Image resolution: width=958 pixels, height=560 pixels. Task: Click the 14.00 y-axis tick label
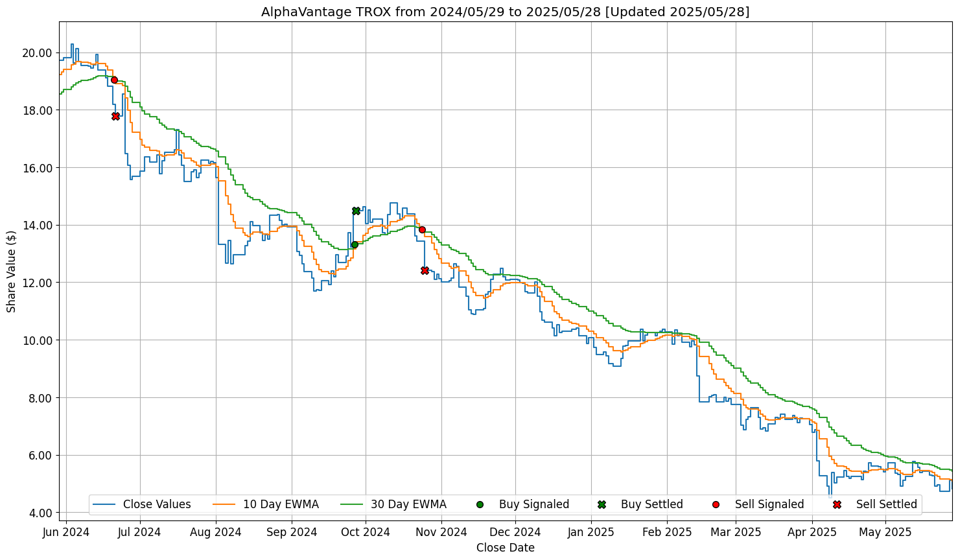(38, 225)
